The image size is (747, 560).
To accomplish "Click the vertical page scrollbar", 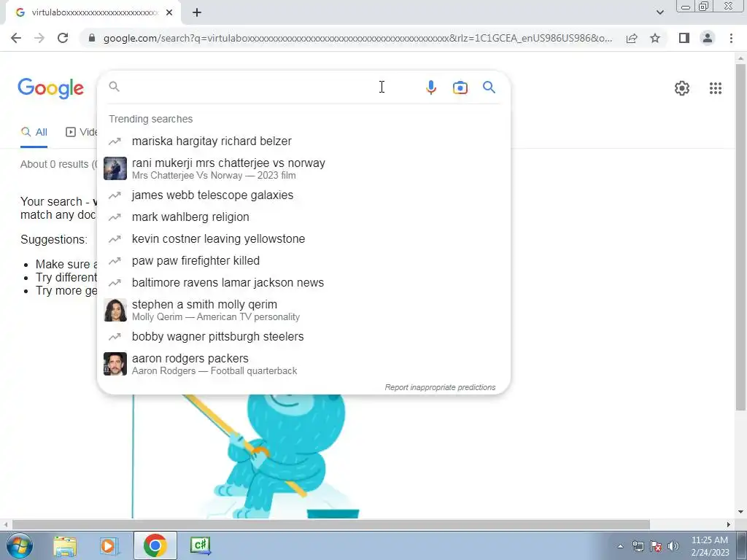I will click(740, 237).
